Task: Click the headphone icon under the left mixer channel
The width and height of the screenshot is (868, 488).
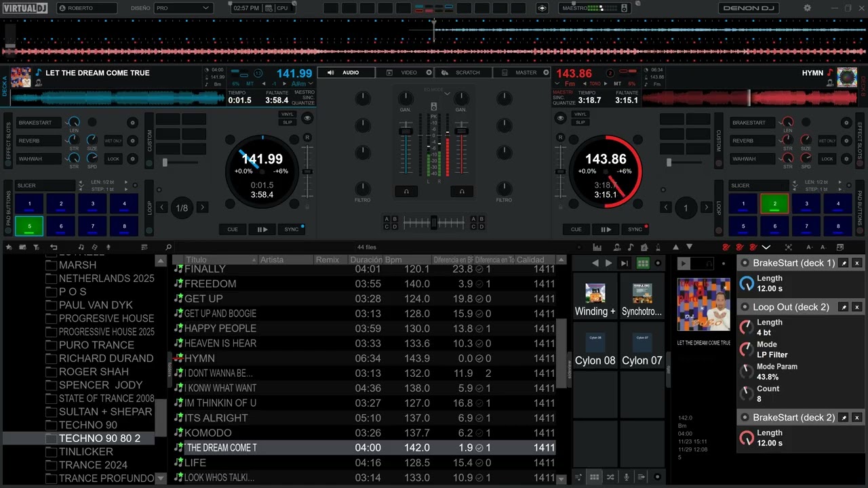Action: (x=406, y=192)
